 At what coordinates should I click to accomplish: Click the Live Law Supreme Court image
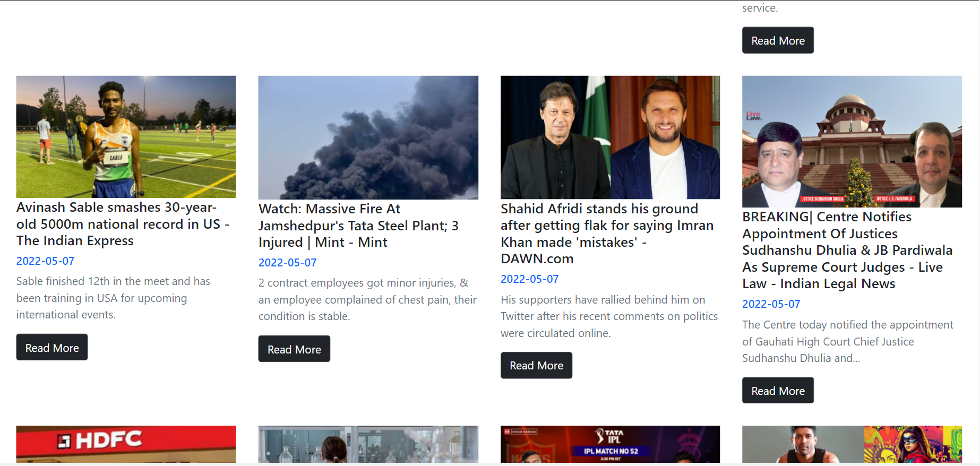[x=852, y=141]
